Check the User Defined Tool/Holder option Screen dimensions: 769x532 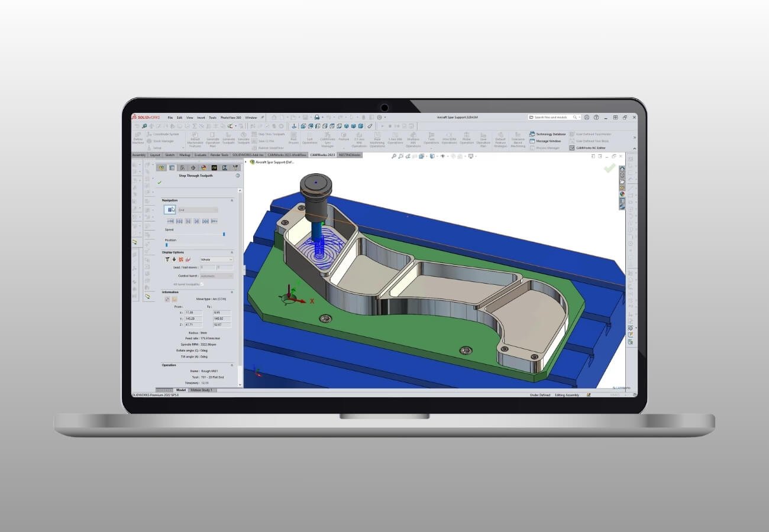(x=592, y=134)
